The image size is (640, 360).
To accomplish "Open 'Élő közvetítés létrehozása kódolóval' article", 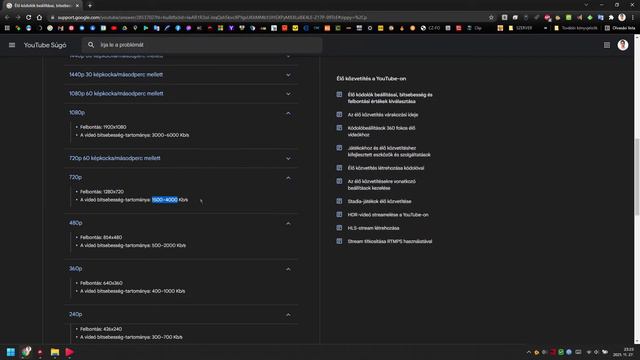I will pos(386,168).
